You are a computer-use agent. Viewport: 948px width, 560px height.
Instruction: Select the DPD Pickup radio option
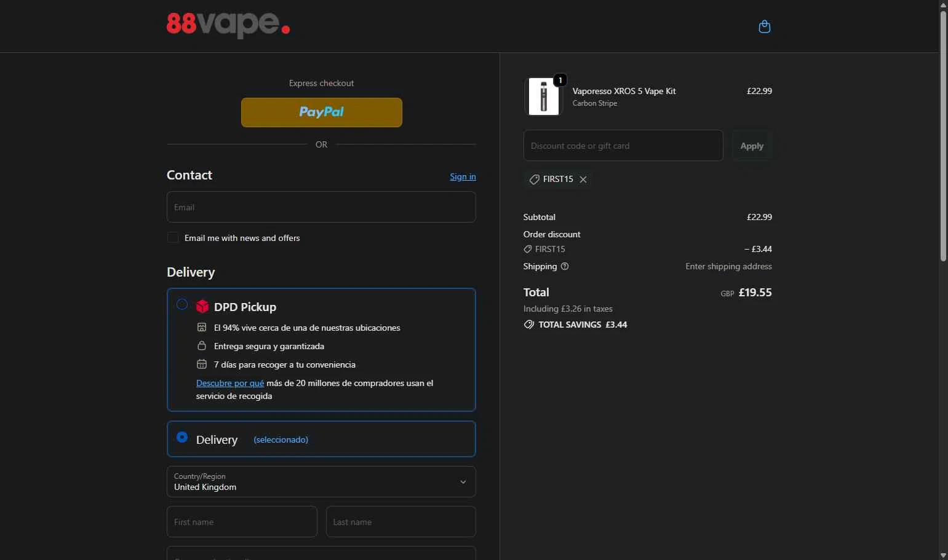182,304
